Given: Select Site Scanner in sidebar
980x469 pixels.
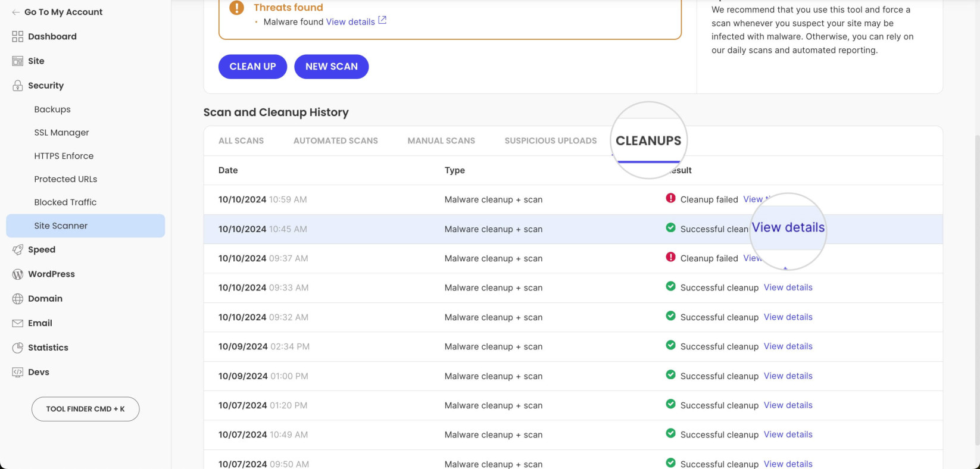Looking at the screenshot, I should coord(85,226).
